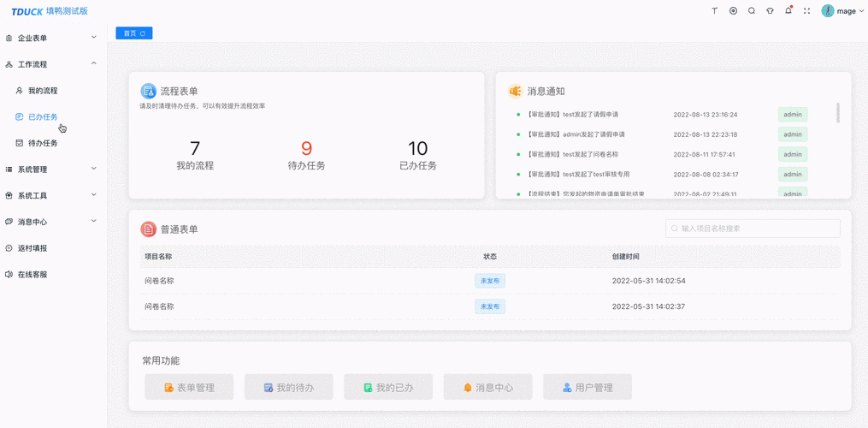Open 我的已办 shortcut button

(x=388, y=387)
